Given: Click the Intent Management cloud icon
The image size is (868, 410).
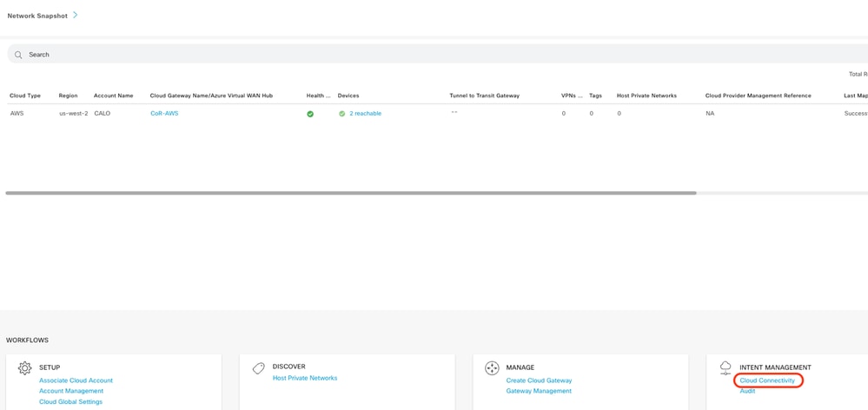Looking at the screenshot, I should click(x=726, y=368).
